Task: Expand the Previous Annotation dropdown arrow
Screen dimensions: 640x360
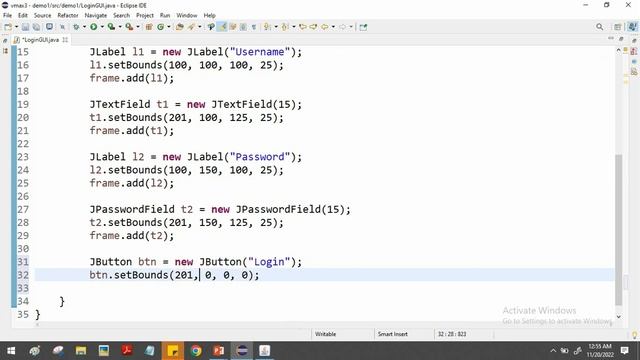Action: point(293,27)
